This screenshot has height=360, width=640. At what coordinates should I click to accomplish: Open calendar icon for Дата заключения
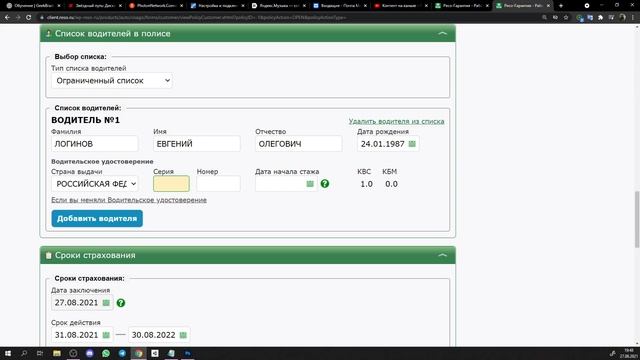point(106,303)
